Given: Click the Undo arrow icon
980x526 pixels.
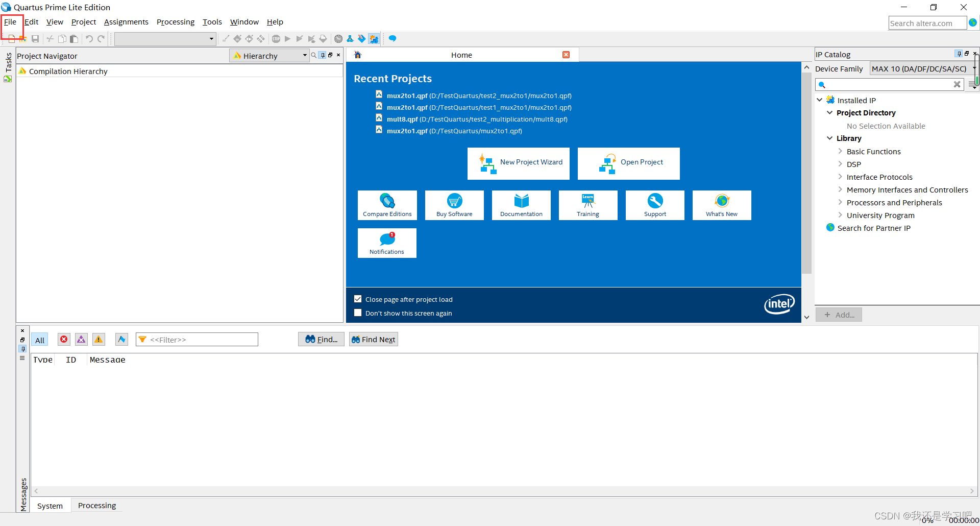Looking at the screenshot, I should pyautogui.click(x=89, y=39).
